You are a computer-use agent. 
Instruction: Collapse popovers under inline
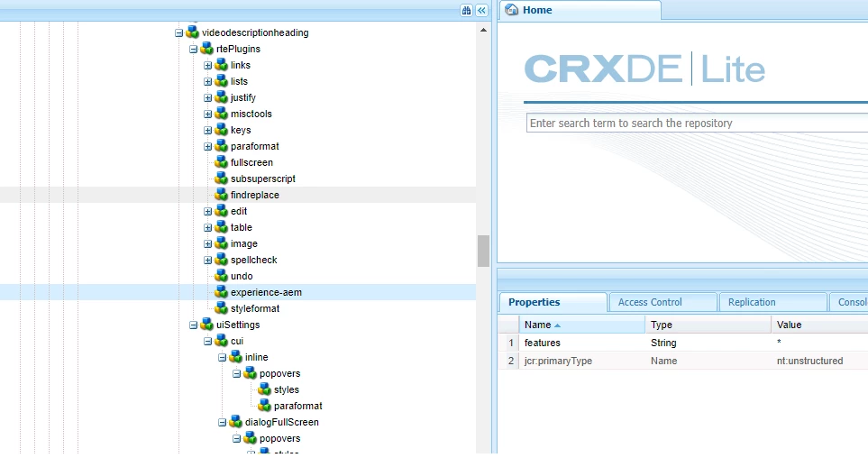tap(236, 374)
